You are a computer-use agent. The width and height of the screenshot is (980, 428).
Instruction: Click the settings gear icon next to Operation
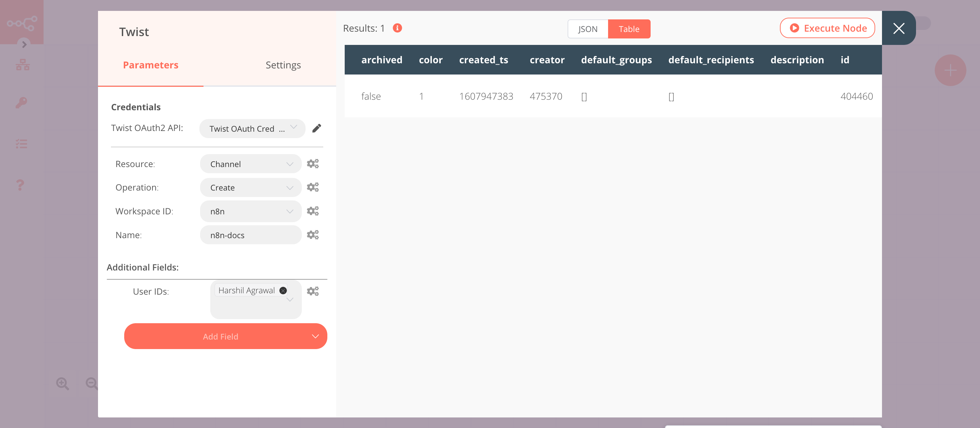coord(312,187)
